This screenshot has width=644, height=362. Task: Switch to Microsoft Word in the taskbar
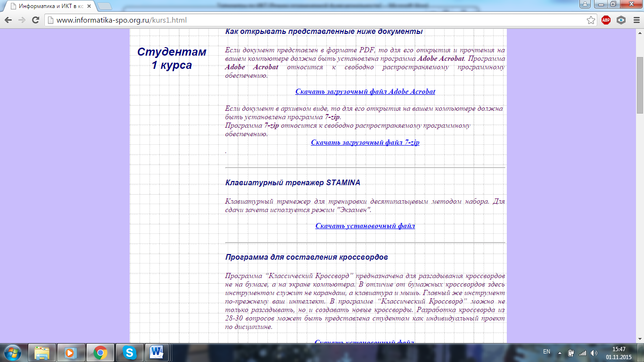[157, 353]
